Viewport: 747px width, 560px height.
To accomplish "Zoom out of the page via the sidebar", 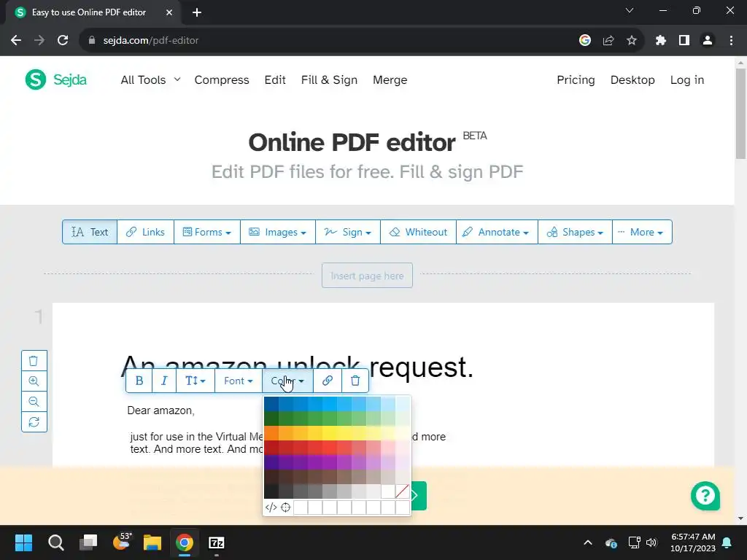I will click(34, 402).
